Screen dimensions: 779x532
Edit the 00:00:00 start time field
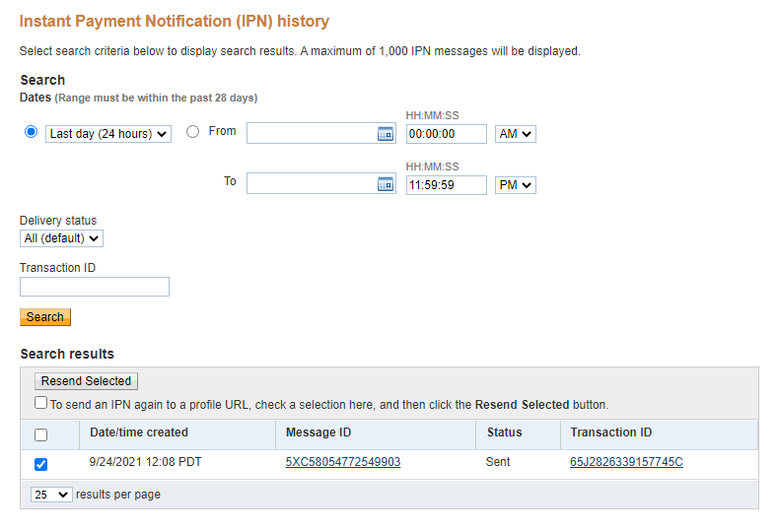point(446,134)
